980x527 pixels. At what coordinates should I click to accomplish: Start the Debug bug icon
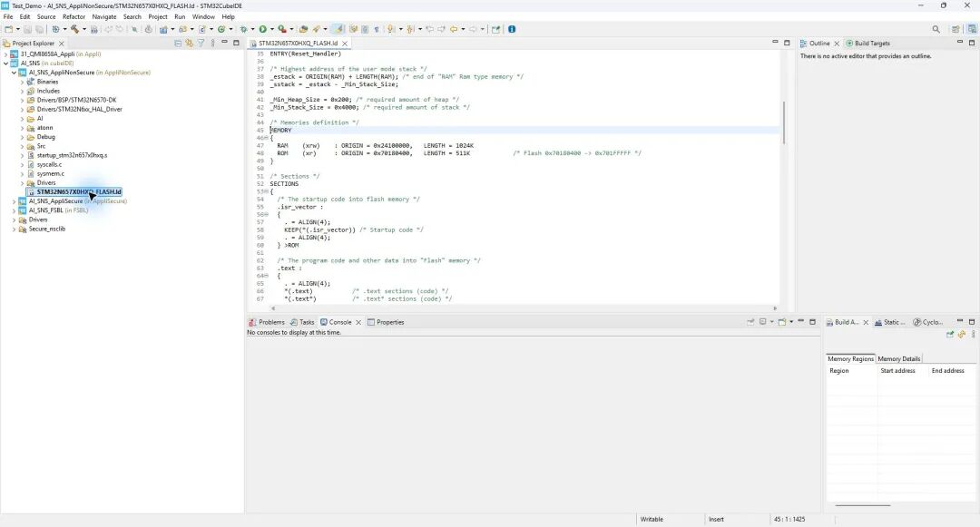244,29
